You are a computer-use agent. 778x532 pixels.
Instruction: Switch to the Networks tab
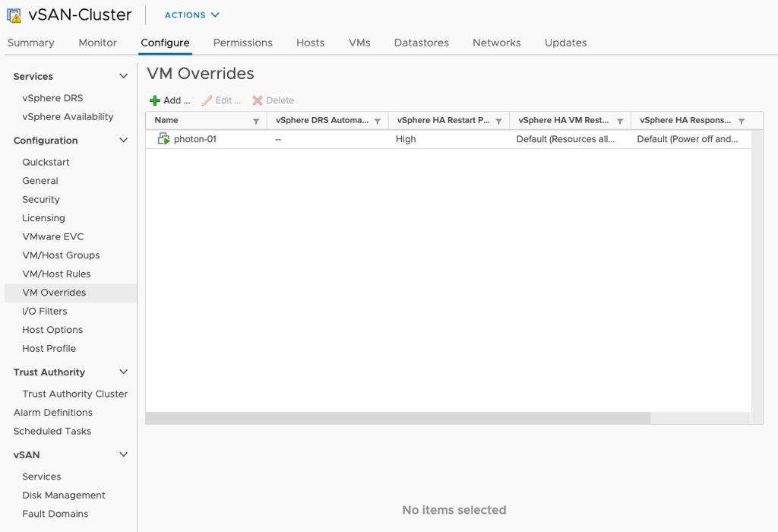click(x=497, y=43)
